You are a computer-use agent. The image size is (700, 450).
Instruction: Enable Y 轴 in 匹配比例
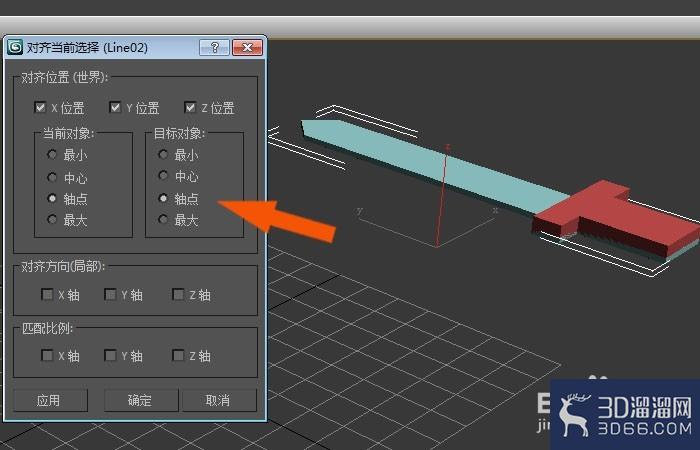(x=110, y=355)
